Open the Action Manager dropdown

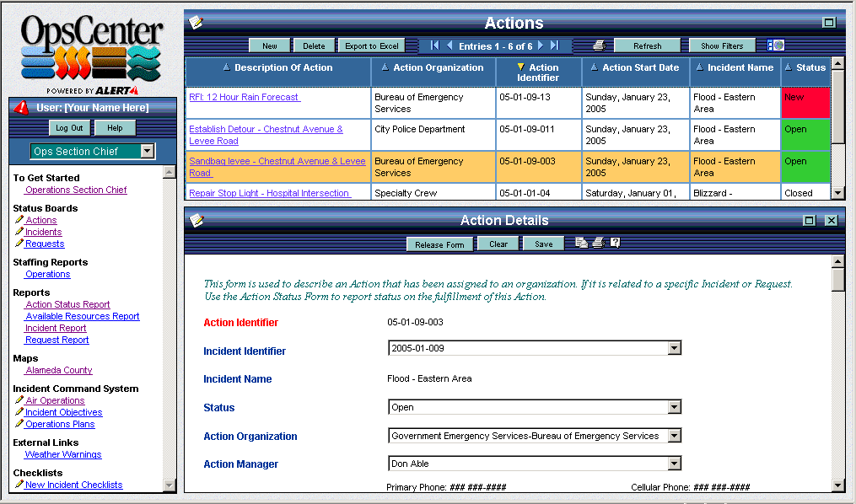[x=673, y=464]
